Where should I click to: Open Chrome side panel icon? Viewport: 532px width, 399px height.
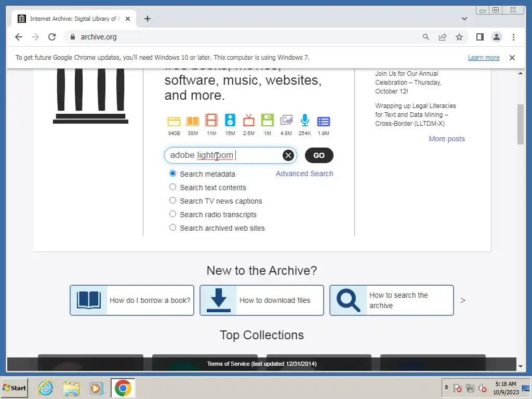pos(480,37)
